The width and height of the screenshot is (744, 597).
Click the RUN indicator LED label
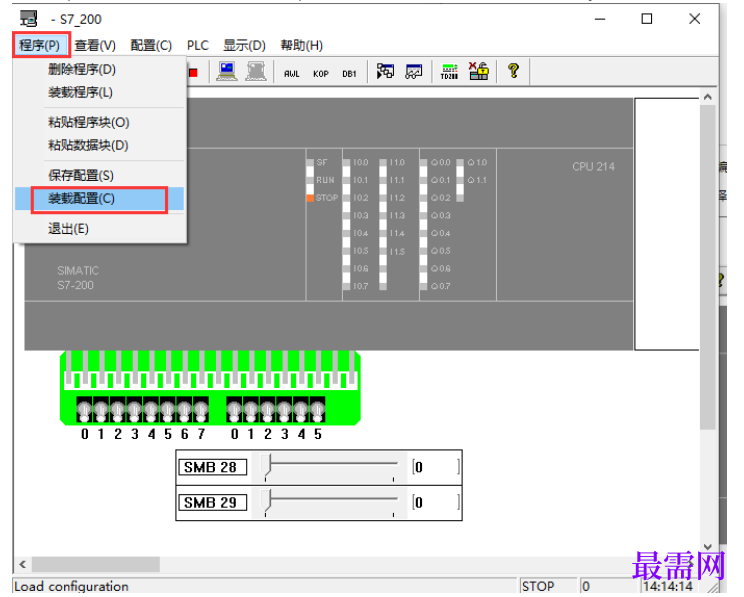point(325,180)
